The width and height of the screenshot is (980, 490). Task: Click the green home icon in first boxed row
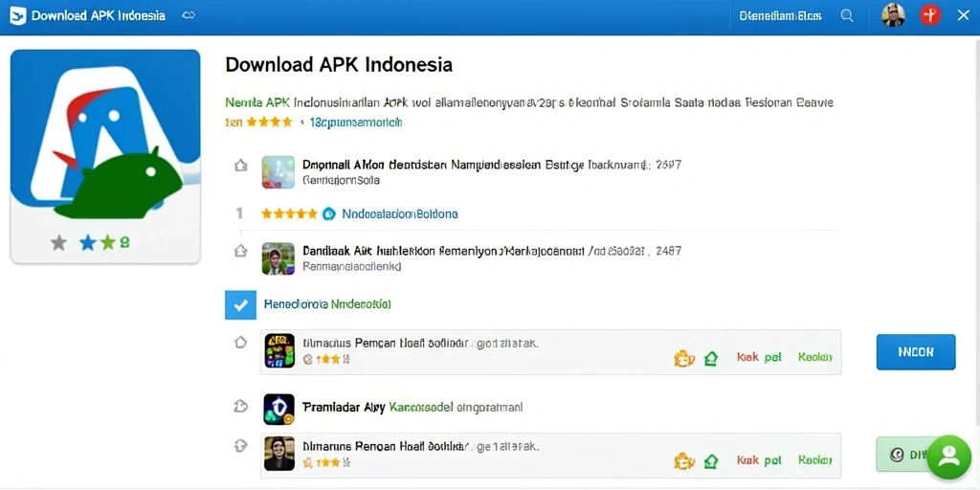click(711, 358)
